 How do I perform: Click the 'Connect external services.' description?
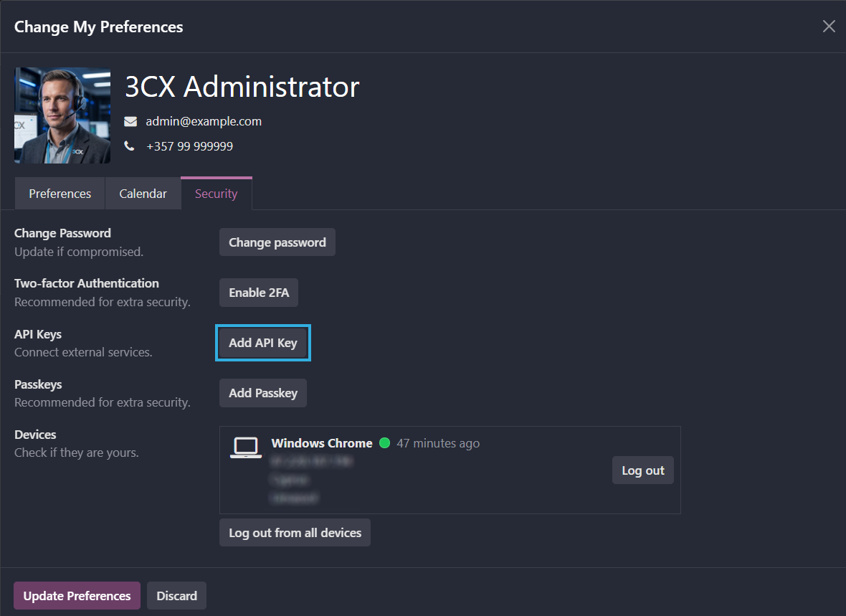click(84, 352)
